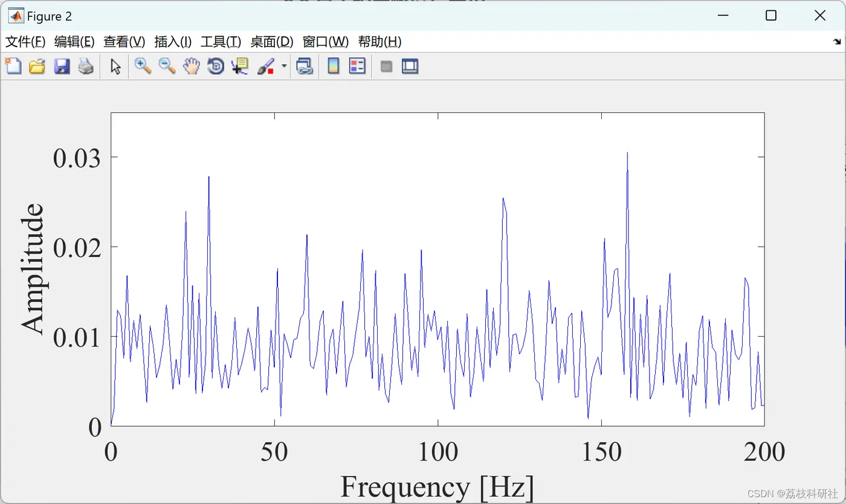Viewport: 846px width, 504px height.
Task: Click the Frequency [Hz] x-axis label
Action: [x=438, y=487]
